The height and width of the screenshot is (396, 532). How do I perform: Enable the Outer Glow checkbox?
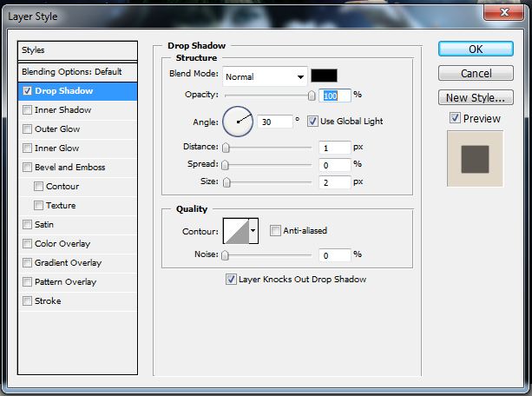tap(27, 129)
